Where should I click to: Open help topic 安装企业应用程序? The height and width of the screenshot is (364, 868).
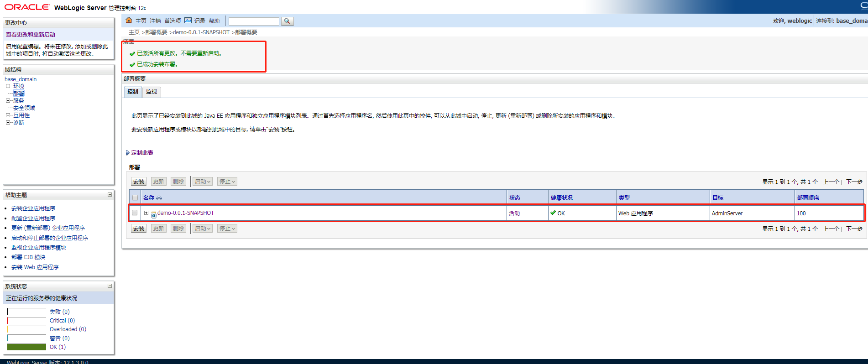[33, 208]
